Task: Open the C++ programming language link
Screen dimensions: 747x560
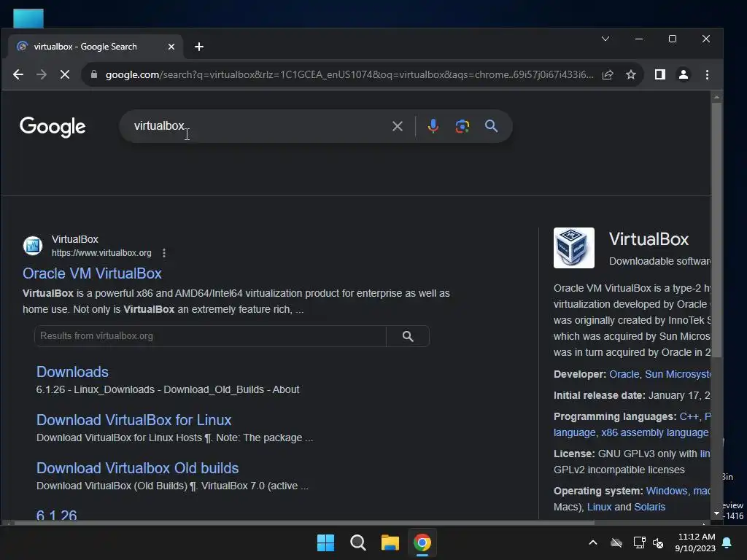Action: tap(689, 416)
